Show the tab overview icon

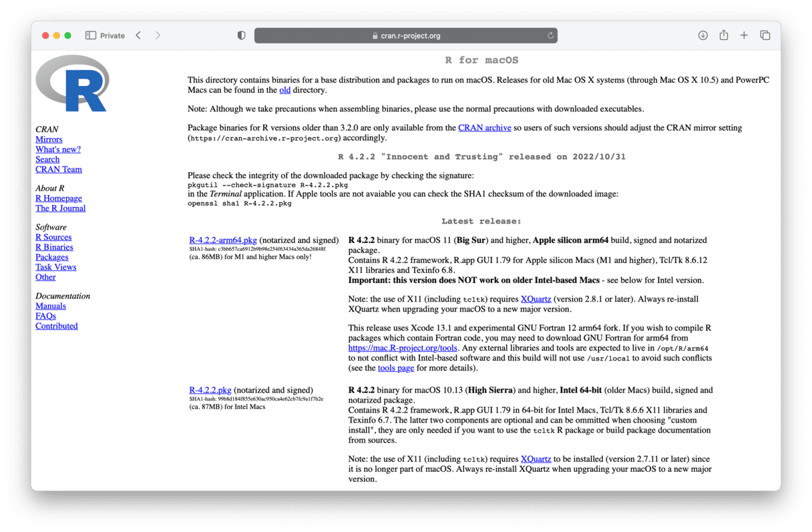[x=765, y=35]
